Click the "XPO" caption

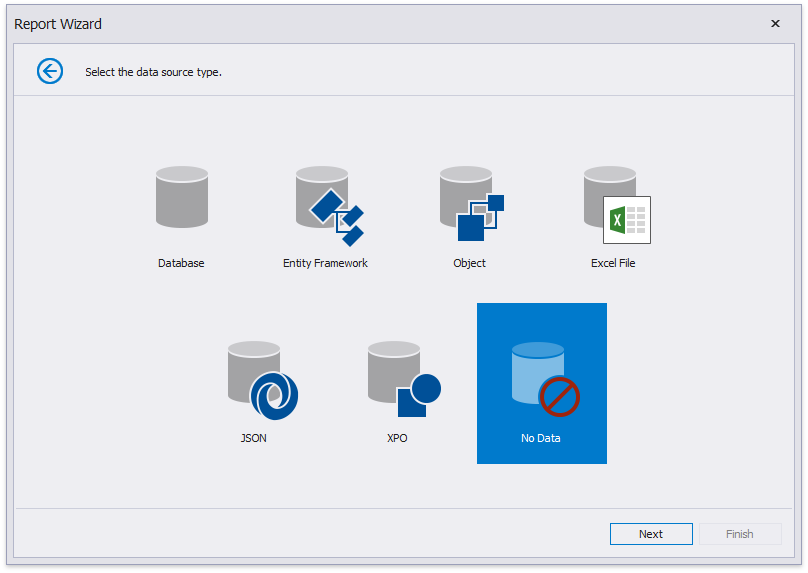[397, 438]
